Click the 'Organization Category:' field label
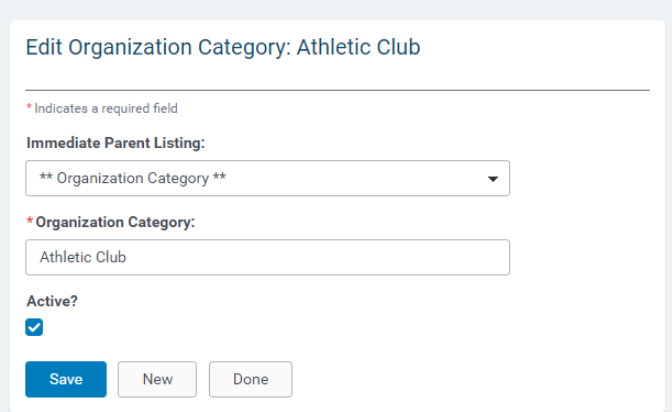Image resolution: width=672 pixels, height=412 pixels. (x=115, y=223)
